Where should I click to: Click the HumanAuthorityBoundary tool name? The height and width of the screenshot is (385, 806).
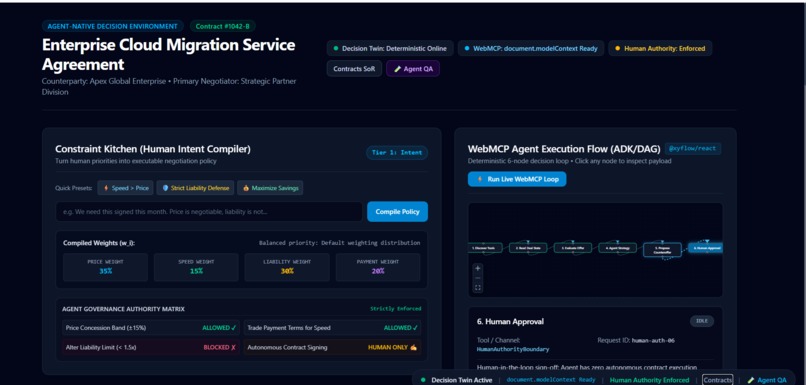(513, 349)
